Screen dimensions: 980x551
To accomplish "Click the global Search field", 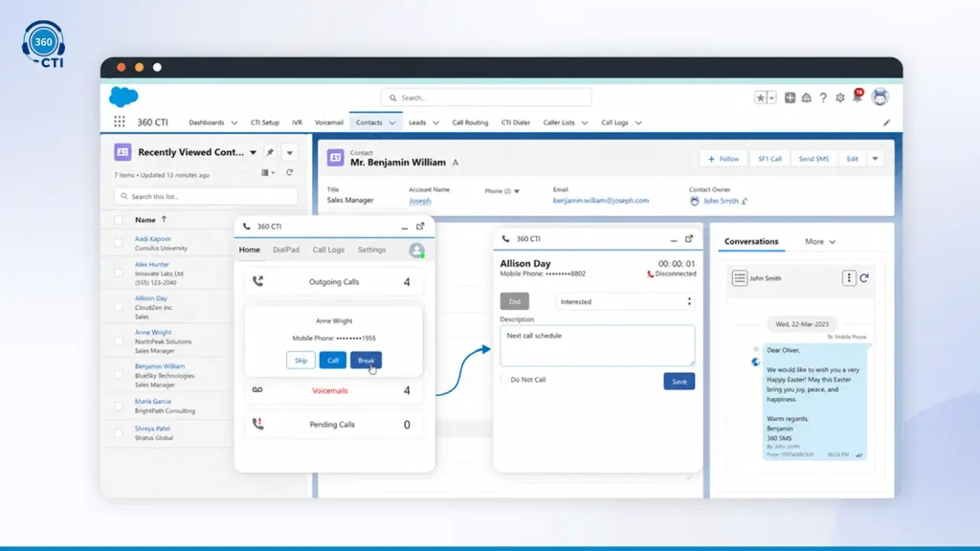I will coord(486,98).
